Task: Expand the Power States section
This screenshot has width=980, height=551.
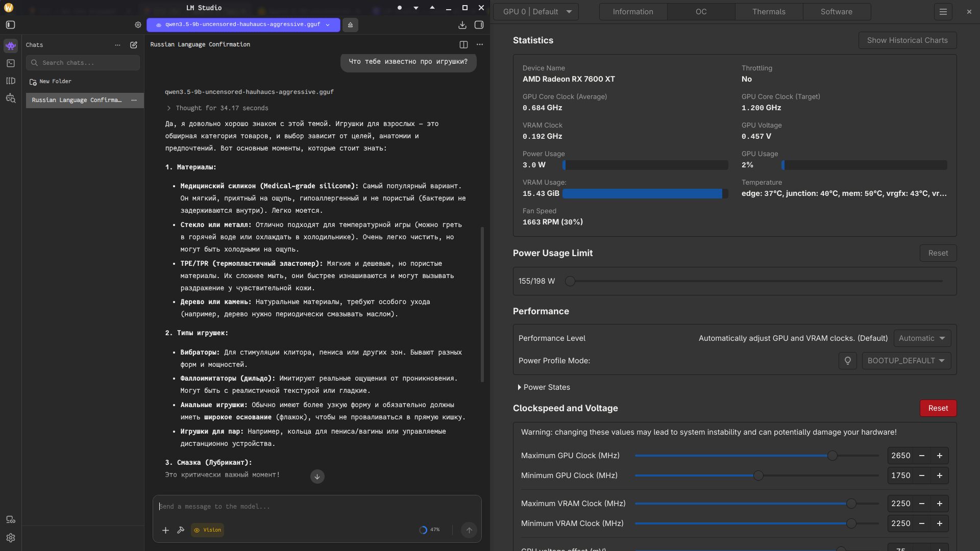Action: click(x=544, y=387)
